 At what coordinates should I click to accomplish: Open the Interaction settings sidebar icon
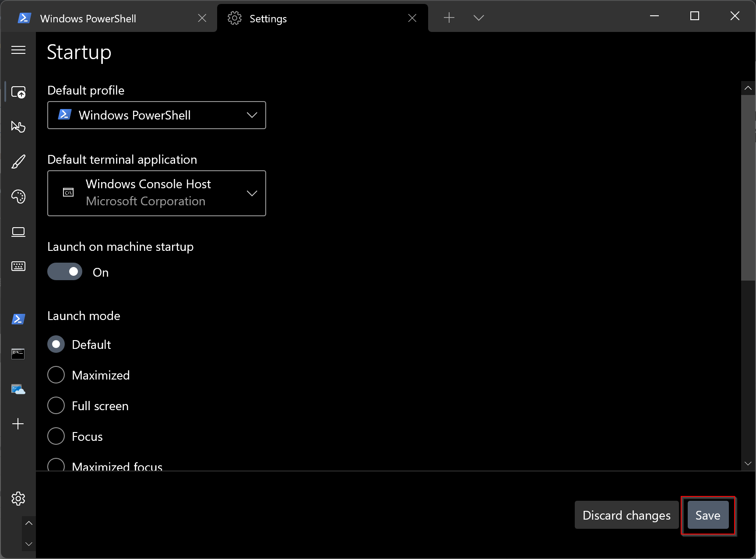tap(18, 127)
